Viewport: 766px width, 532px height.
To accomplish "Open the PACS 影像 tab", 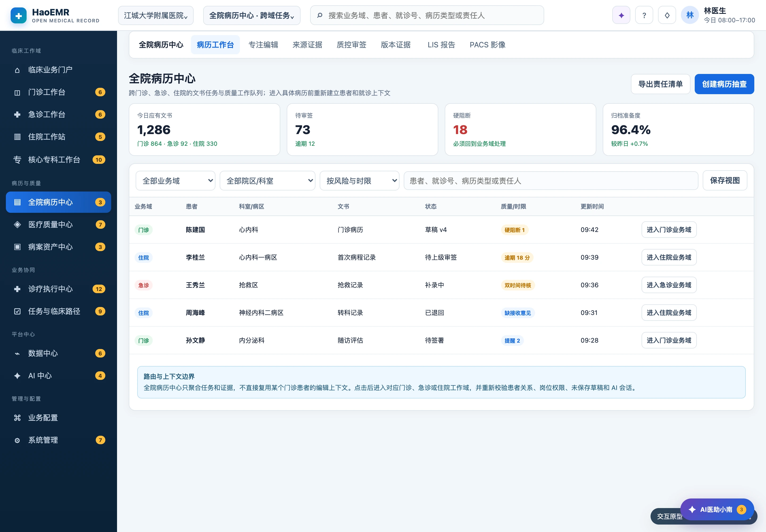I will pyautogui.click(x=487, y=45).
